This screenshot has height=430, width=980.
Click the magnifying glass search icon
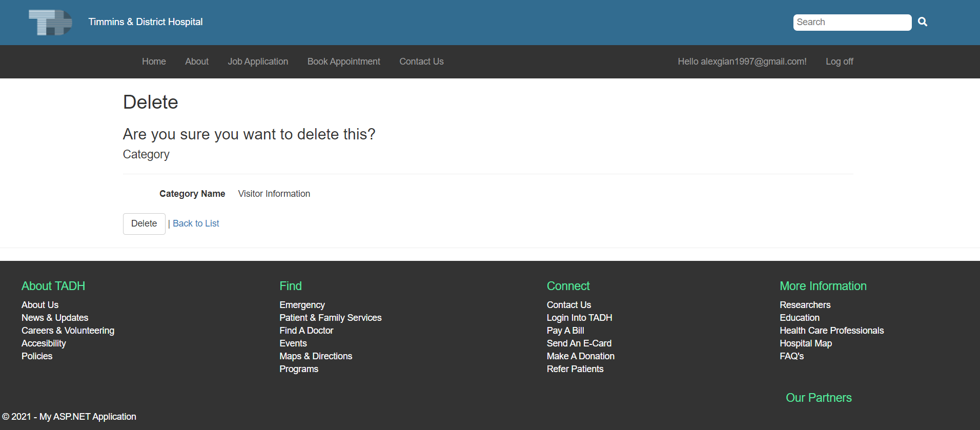(923, 22)
